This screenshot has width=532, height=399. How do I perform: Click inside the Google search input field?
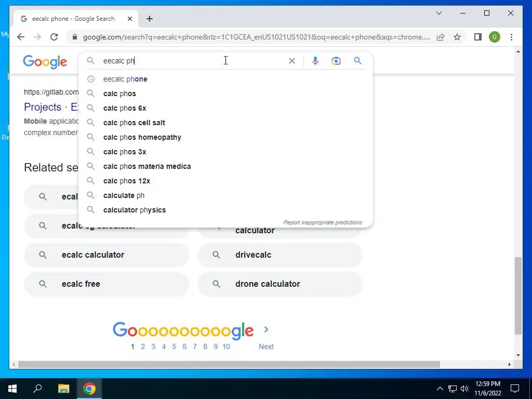193,61
